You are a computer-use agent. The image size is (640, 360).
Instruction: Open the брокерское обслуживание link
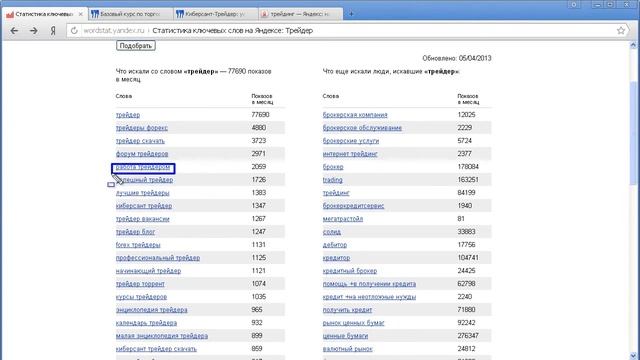(x=362, y=128)
